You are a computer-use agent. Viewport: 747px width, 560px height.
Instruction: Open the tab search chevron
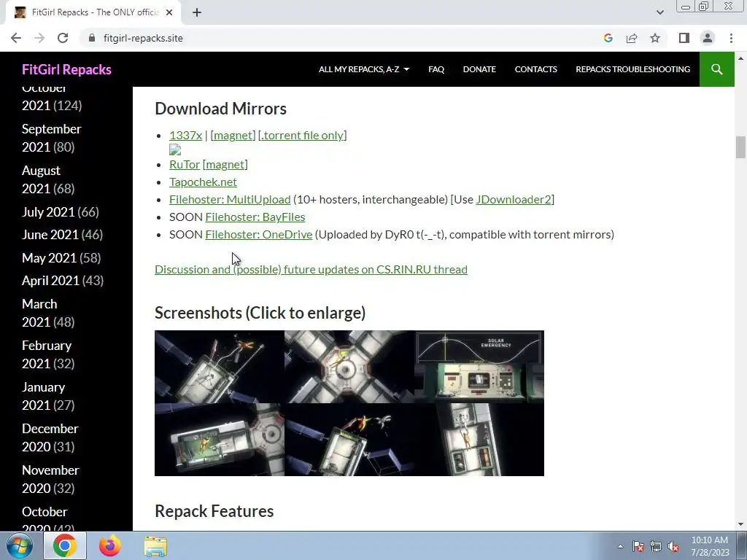pyautogui.click(x=659, y=12)
